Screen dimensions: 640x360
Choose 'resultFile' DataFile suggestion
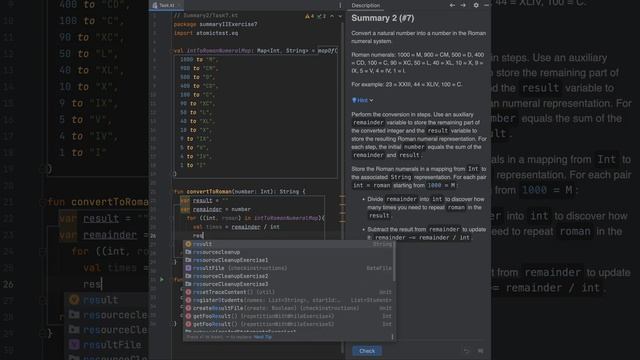(x=289, y=268)
